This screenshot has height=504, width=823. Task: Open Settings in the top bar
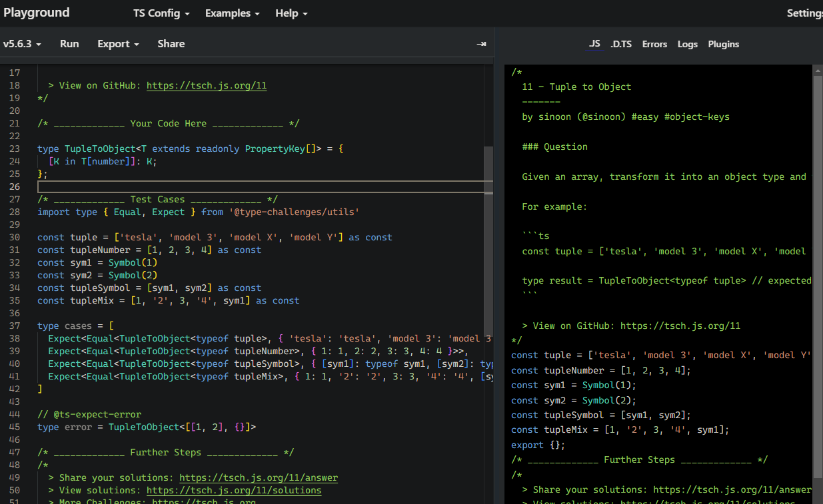click(x=804, y=13)
